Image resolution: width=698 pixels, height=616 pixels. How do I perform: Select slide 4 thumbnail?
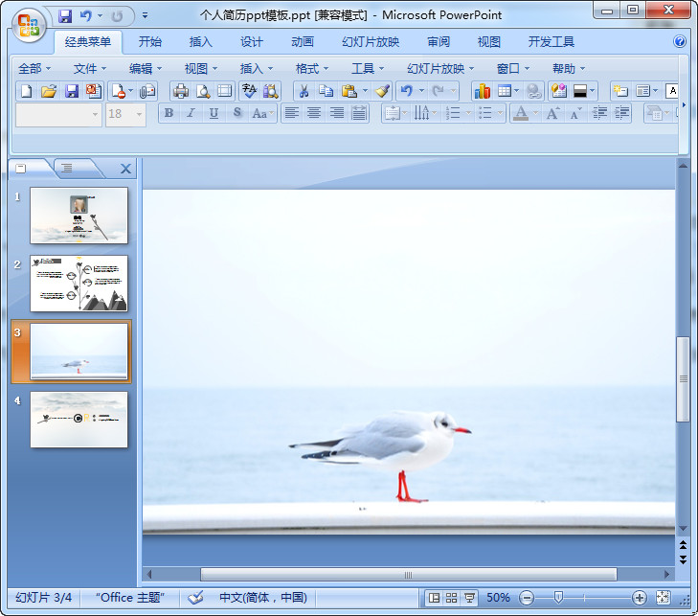point(79,420)
